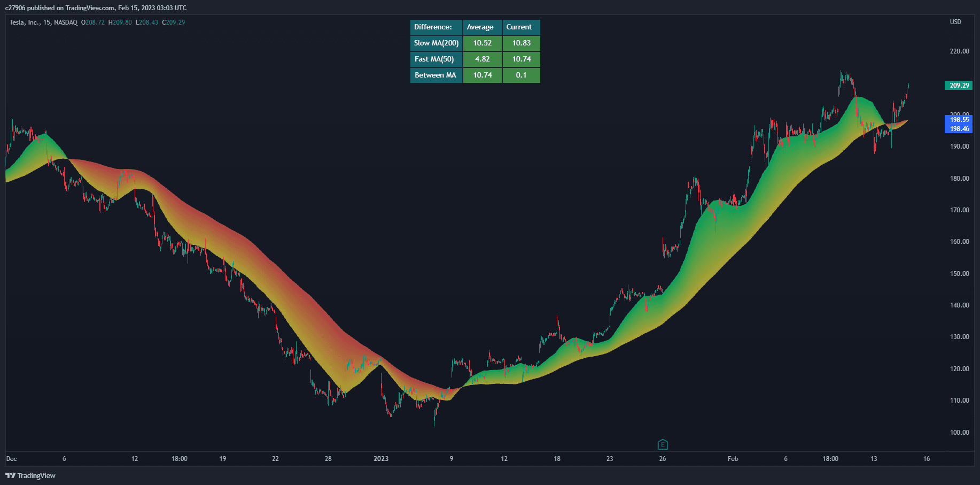Click the 190.00 price axis label
Screen dimensions: 980x485
(959, 147)
